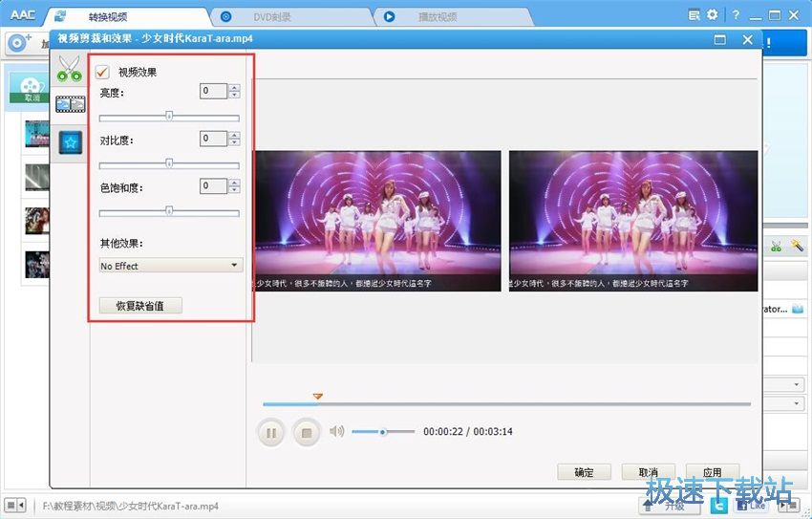Click the Twitter bird icon
812x519 pixels.
(x=718, y=505)
